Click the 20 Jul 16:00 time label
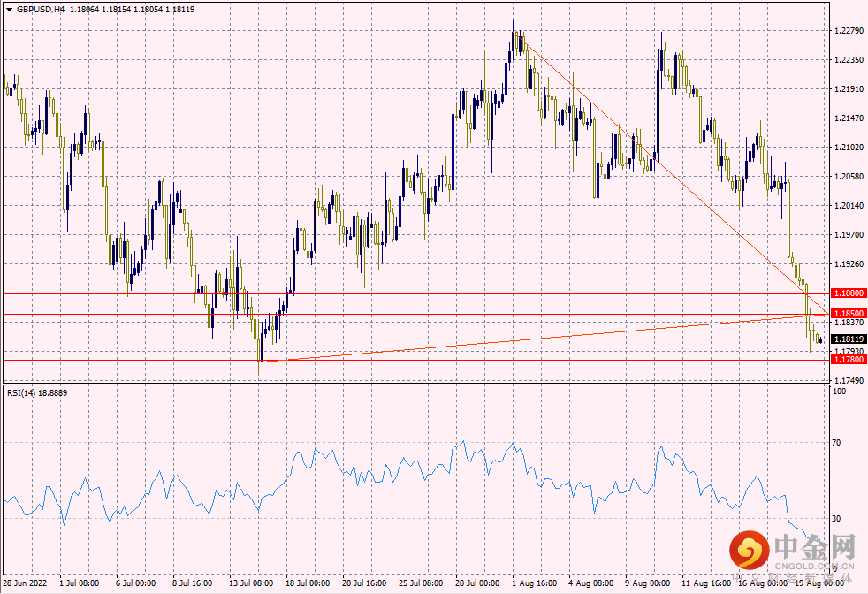Screen dimensions: 868x594 [x=363, y=583]
